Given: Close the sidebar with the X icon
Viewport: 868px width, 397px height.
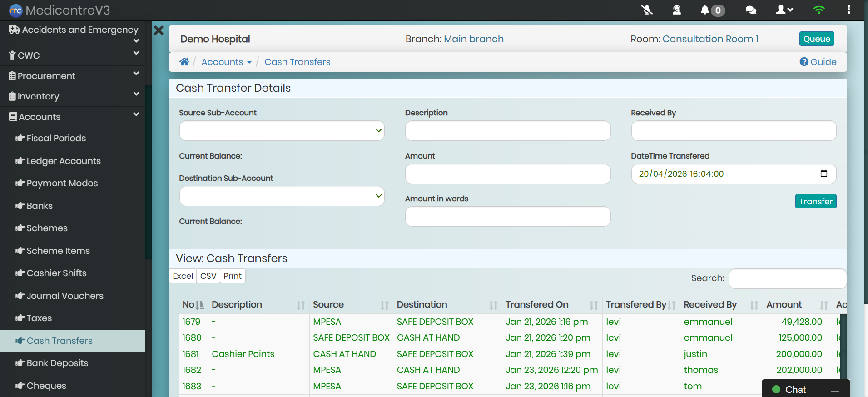Looking at the screenshot, I should click(159, 30).
